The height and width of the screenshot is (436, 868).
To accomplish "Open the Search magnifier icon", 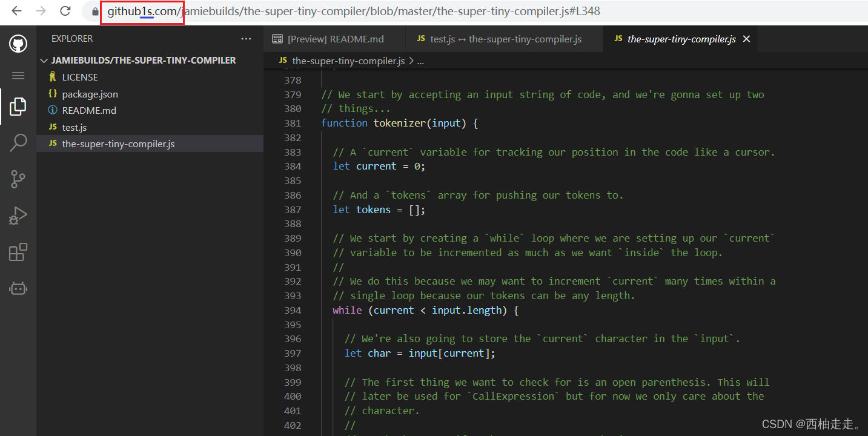I will [x=18, y=143].
